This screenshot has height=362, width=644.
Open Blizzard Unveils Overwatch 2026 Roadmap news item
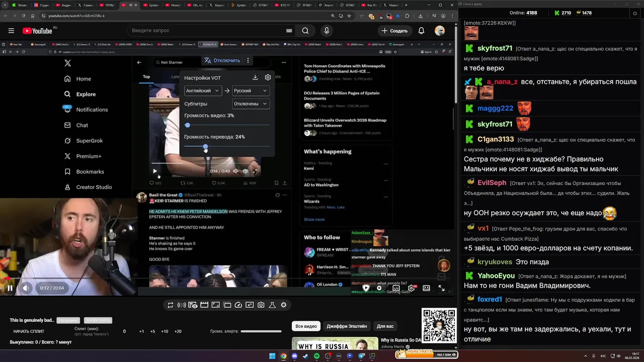click(x=346, y=126)
